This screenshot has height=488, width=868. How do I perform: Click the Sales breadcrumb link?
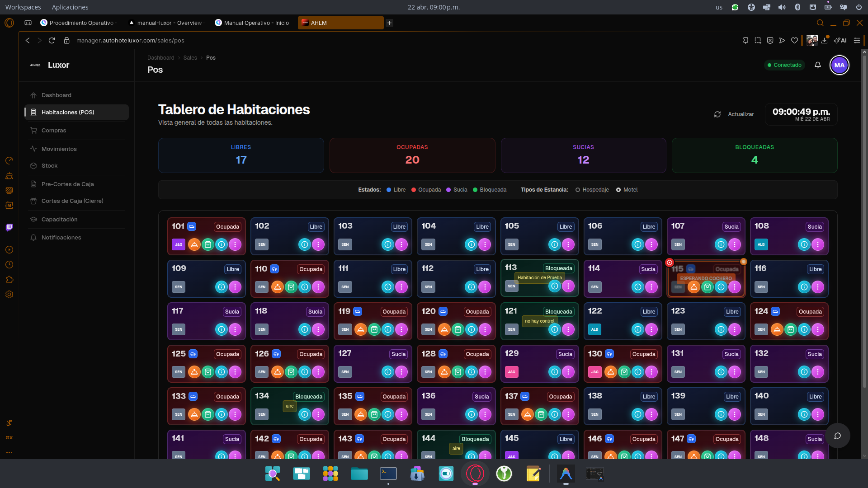[x=190, y=58]
